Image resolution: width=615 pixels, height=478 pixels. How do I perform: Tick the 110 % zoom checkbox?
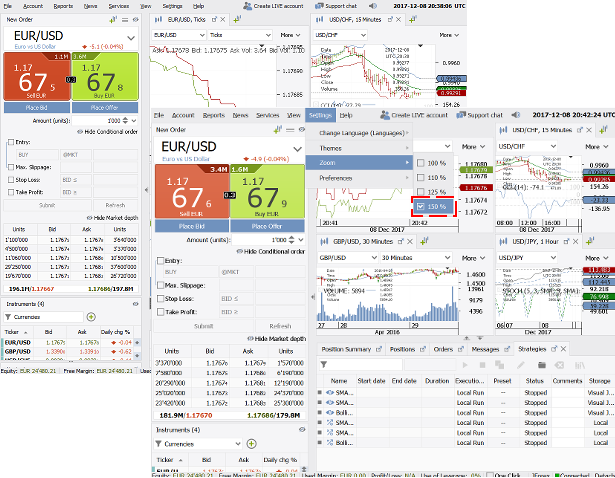[x=420, y=178]
